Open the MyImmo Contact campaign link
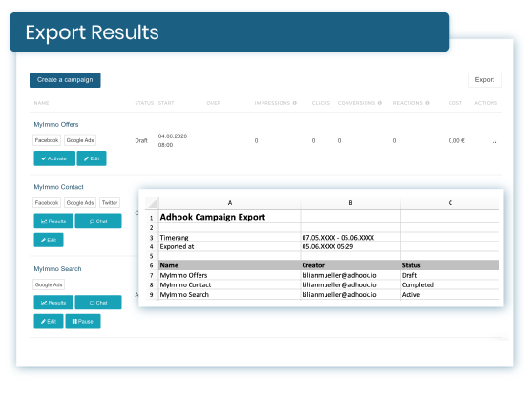The image size is (525, 420). 58,187
